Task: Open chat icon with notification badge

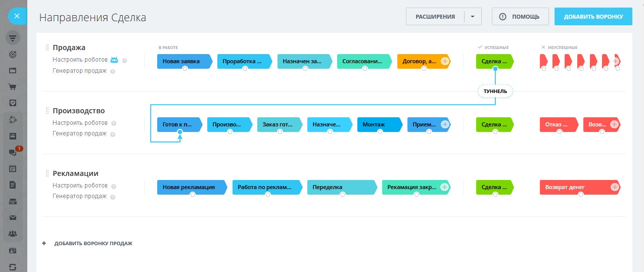Action: [13, 152]
